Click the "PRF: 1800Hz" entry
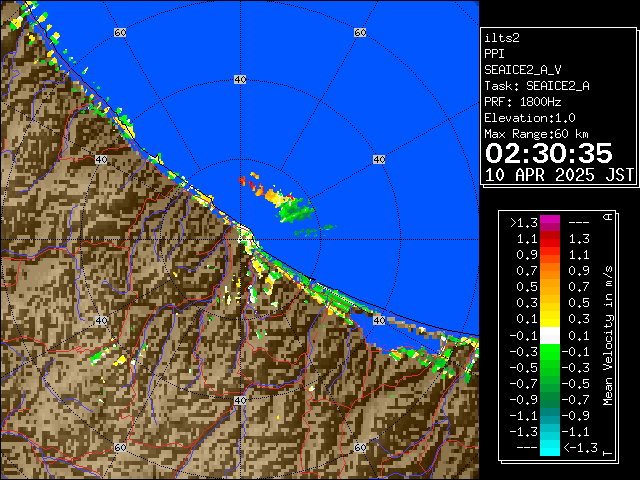The width and height of the screenshot is (640, 480). 522,102
